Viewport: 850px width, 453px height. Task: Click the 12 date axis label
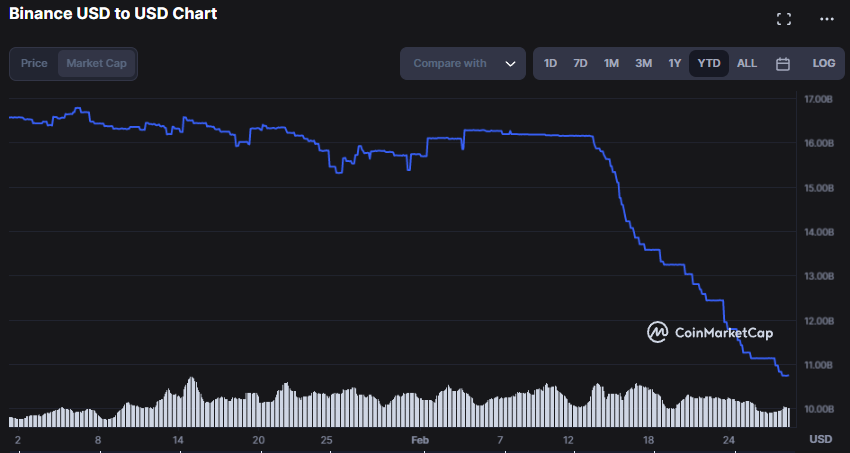(x=568, y=439)
